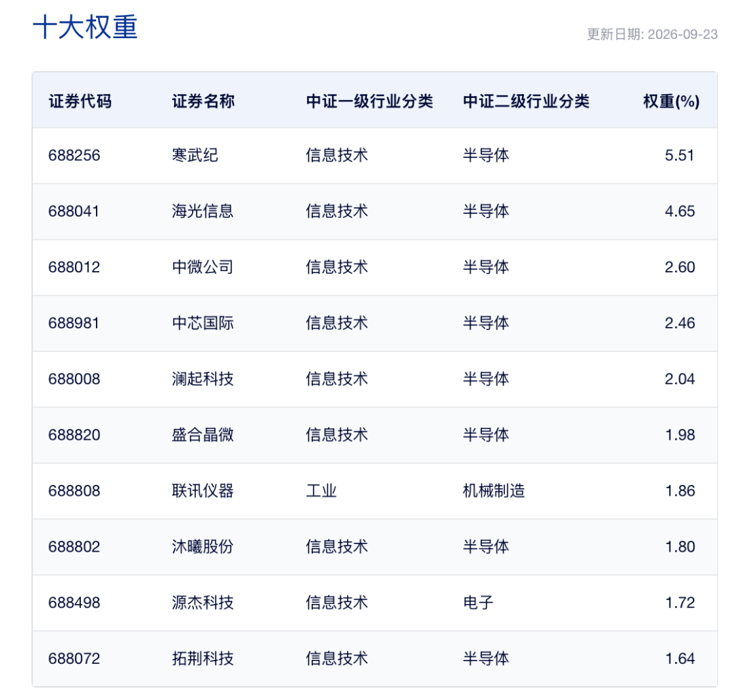Screen dimensions: 735x700
Task: Select security code 688498
Action: click(x=74, y=603)
